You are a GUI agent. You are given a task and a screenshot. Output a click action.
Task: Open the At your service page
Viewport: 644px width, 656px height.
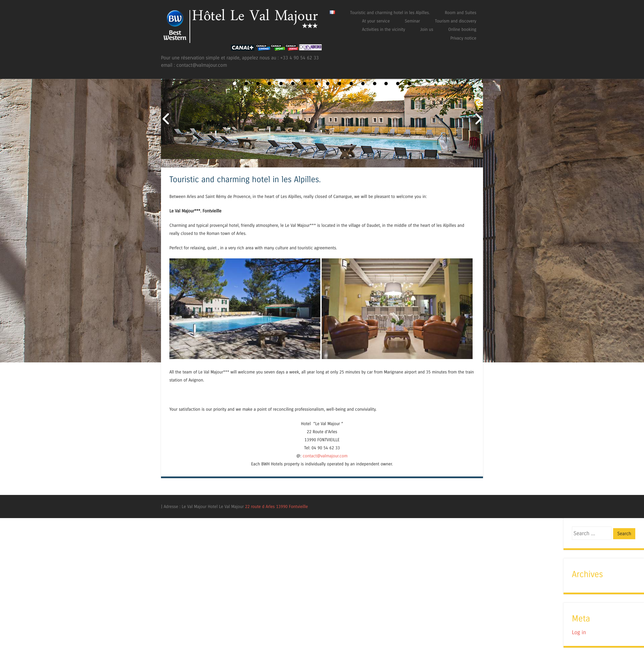click(376, 21)
